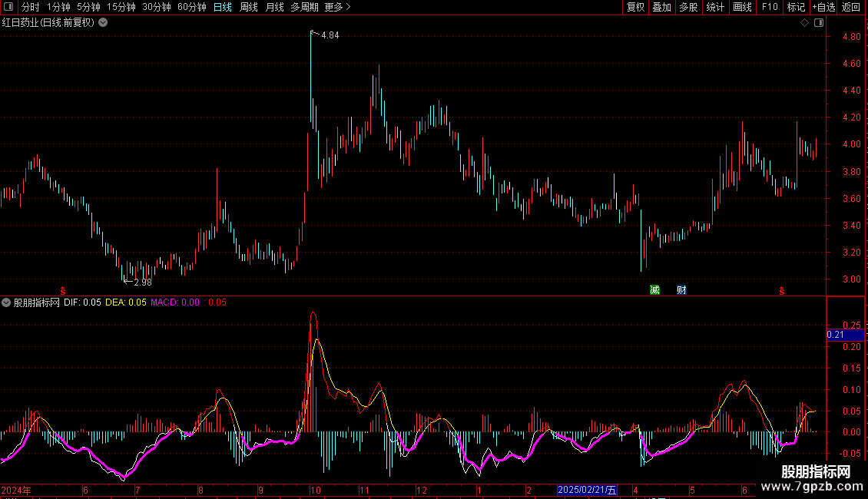
Task: Select the 60分钟 period tab
Action: tap(192, 7)
